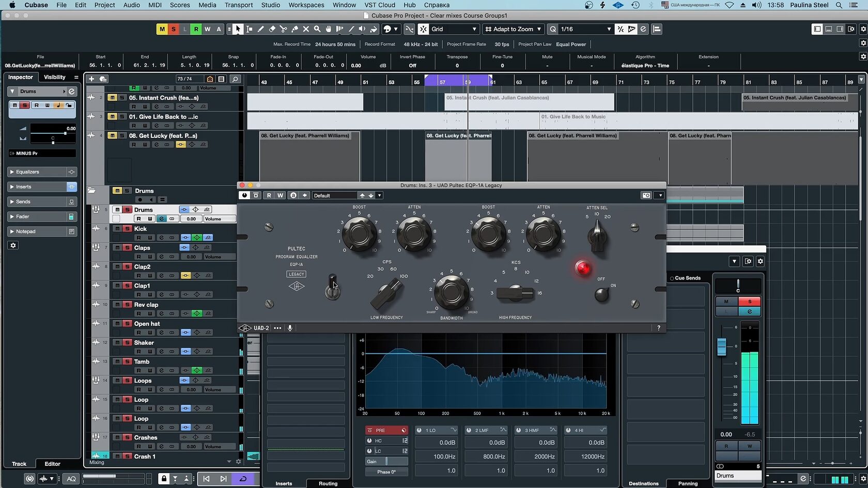Click Go to Left Locator transport button
Image resolution: width=868 pixels, height=488 pixels.
(206, 479)
